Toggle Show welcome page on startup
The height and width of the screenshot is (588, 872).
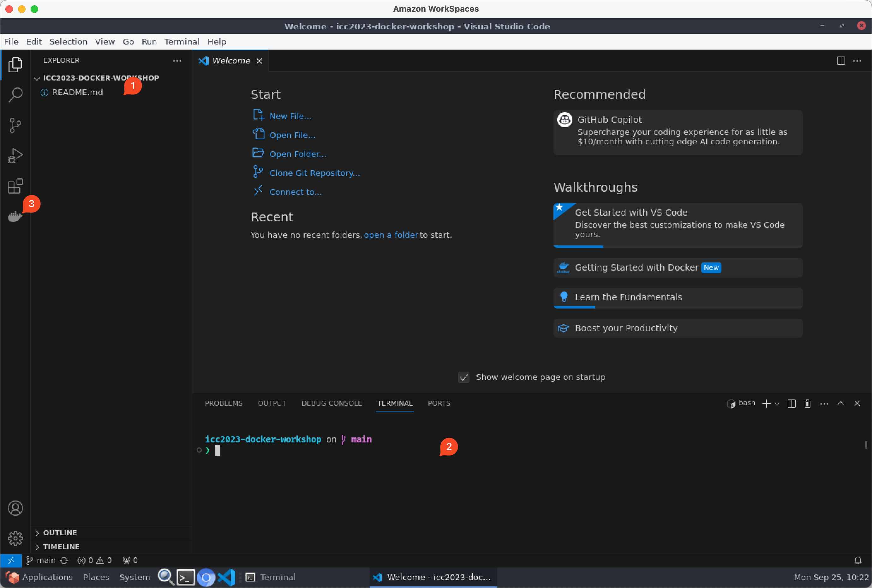coord(464,377)
